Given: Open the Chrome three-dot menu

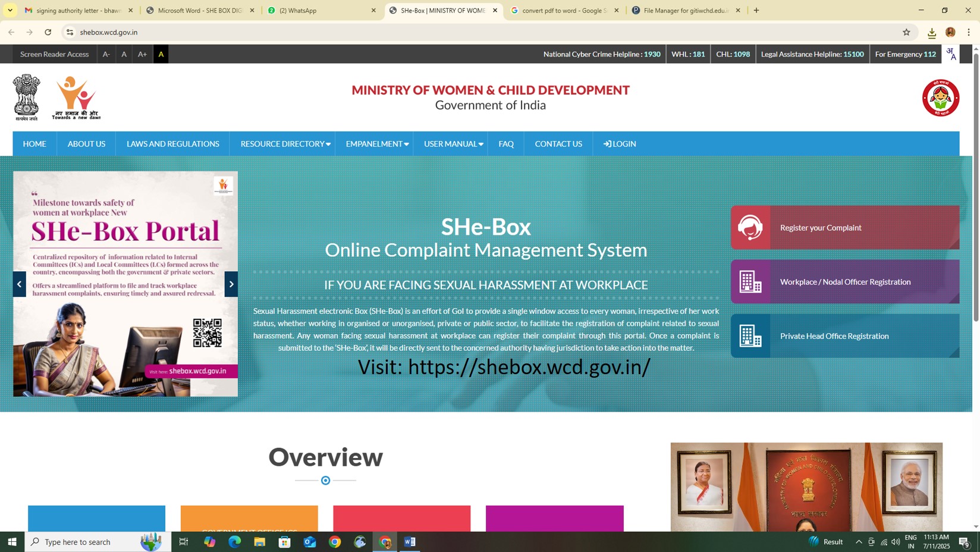Looking at the screenshot, I should 969,32.
